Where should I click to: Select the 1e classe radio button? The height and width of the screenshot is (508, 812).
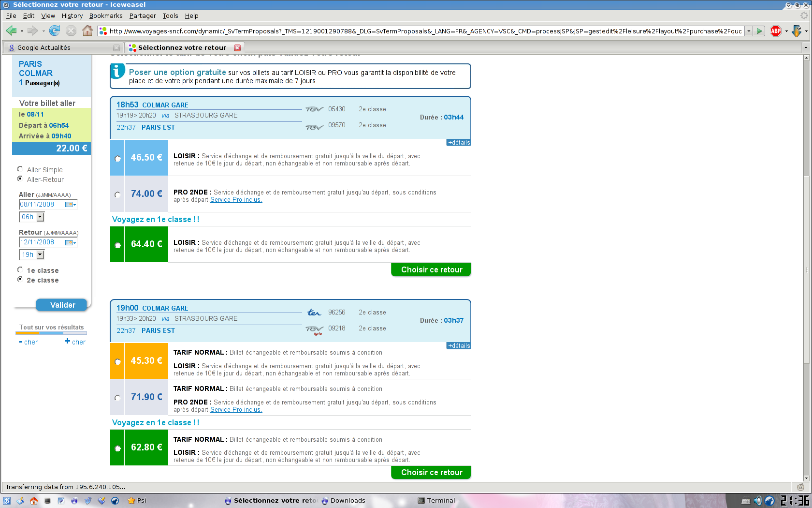point(20,269)
